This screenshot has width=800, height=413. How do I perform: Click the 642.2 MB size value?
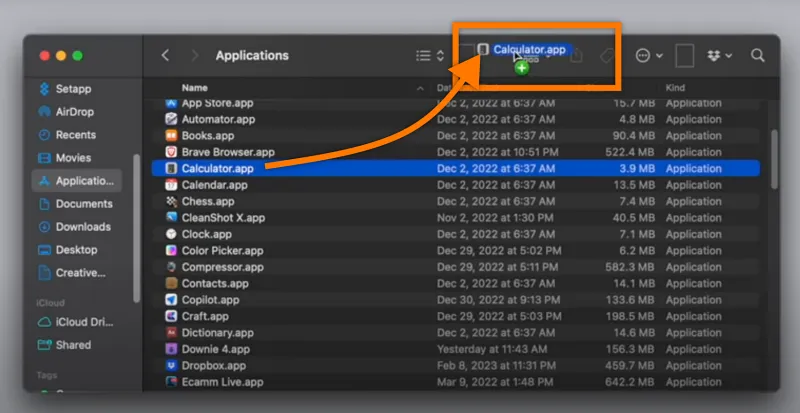coord(630,382)
